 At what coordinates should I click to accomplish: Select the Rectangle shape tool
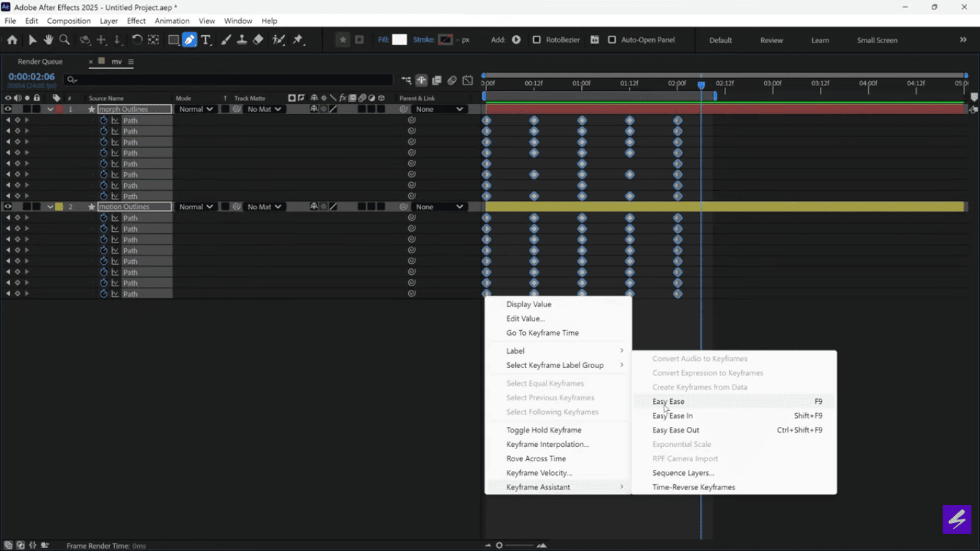pos(174,40)
